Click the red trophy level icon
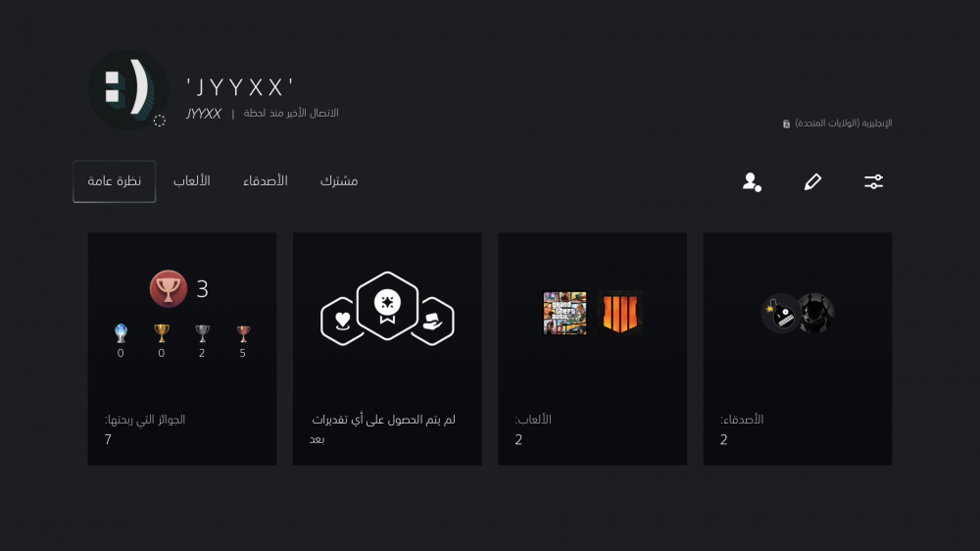The height and width of the screenshot is (551, 980). click(x=169, y=289)
